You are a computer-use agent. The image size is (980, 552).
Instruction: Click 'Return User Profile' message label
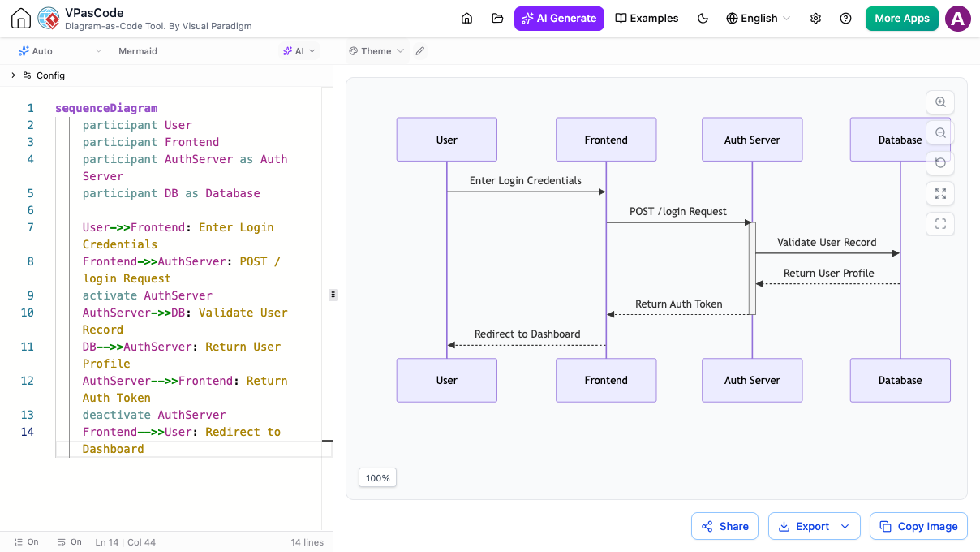[x=828, y=274]
